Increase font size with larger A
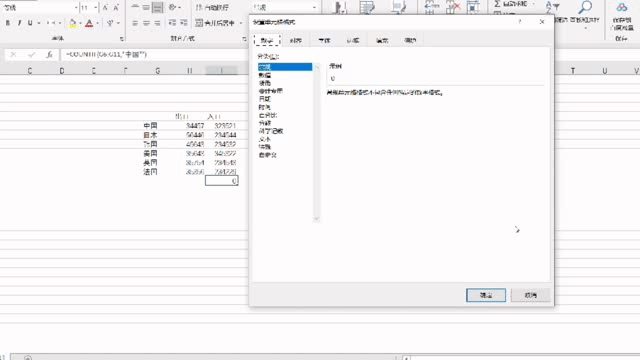The image size is (640, 360). tap(105, 7)
